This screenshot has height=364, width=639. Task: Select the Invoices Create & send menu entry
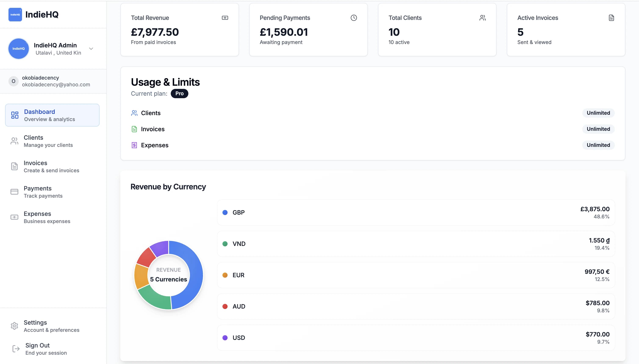tap(51, 166)
